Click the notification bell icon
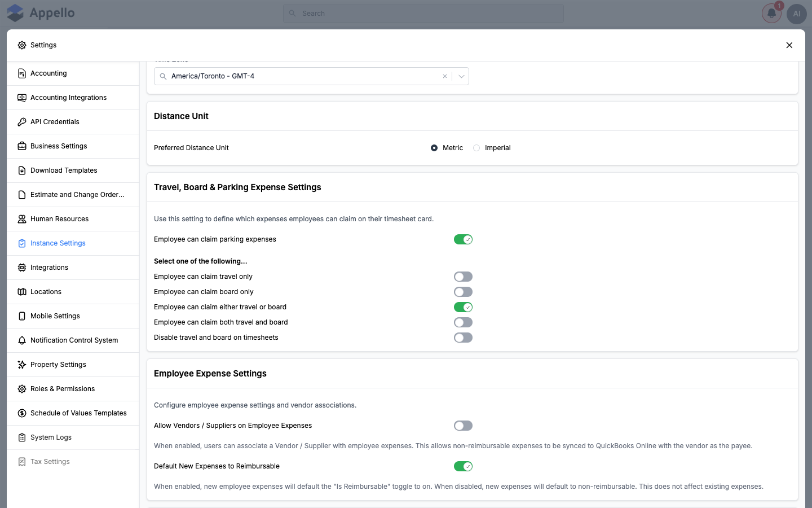The width and height of the screenshot is (812, 508). click(x=771, y=14)
